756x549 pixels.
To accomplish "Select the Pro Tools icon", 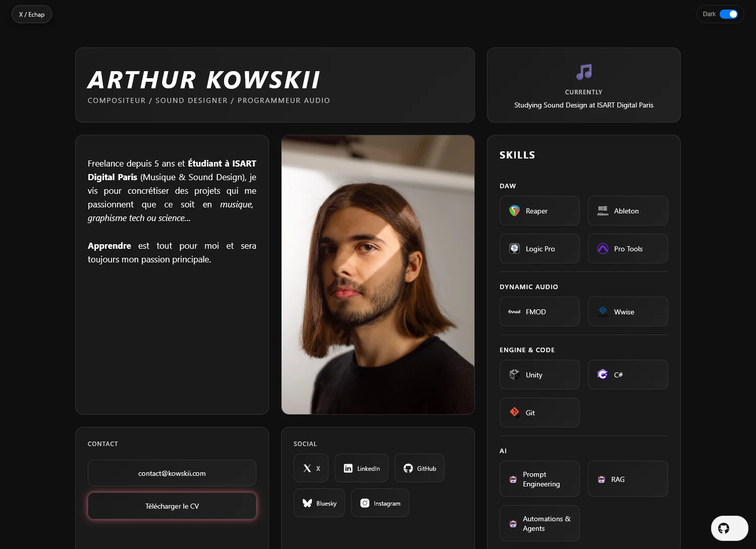I will tap(603, 249).
